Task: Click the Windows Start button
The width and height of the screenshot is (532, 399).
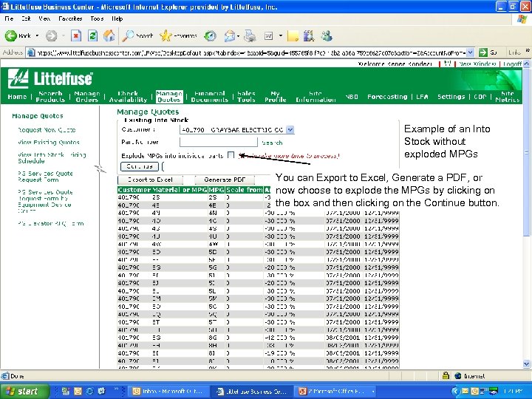Action: [22, 391]
